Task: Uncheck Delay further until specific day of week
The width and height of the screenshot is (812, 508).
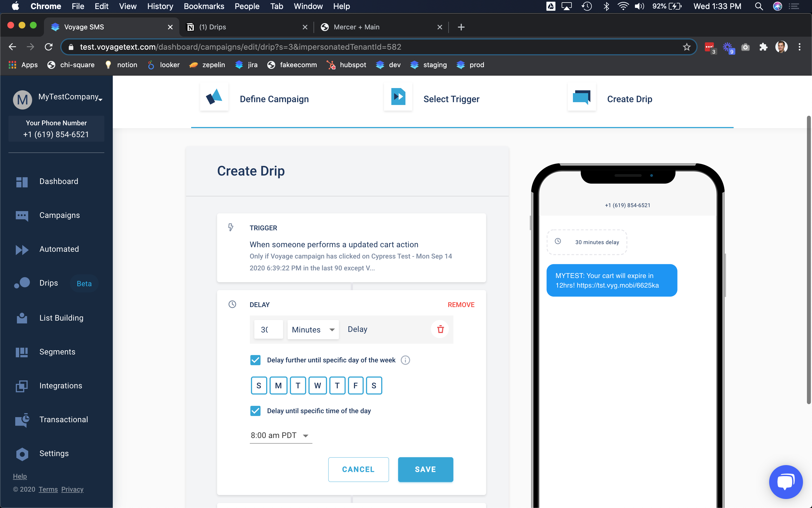Action: (x=255, y=360)
